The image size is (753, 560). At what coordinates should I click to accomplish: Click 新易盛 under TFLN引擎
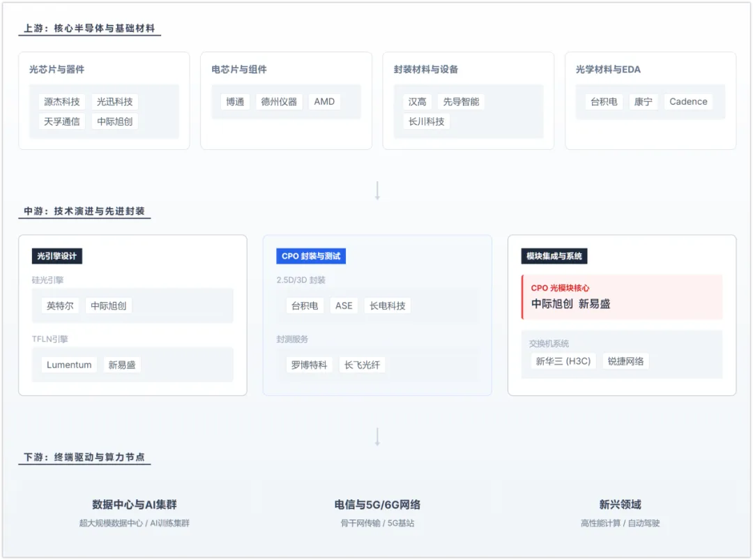122,365
